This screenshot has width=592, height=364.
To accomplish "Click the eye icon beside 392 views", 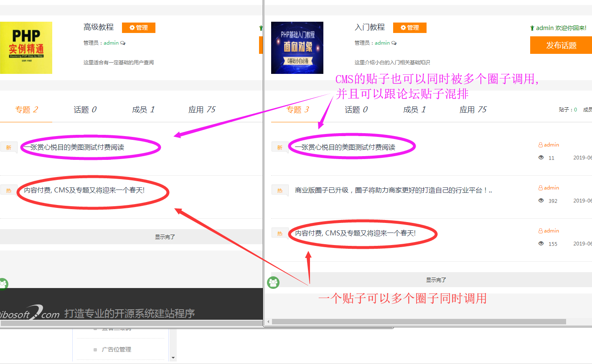I will pos(541,201).
